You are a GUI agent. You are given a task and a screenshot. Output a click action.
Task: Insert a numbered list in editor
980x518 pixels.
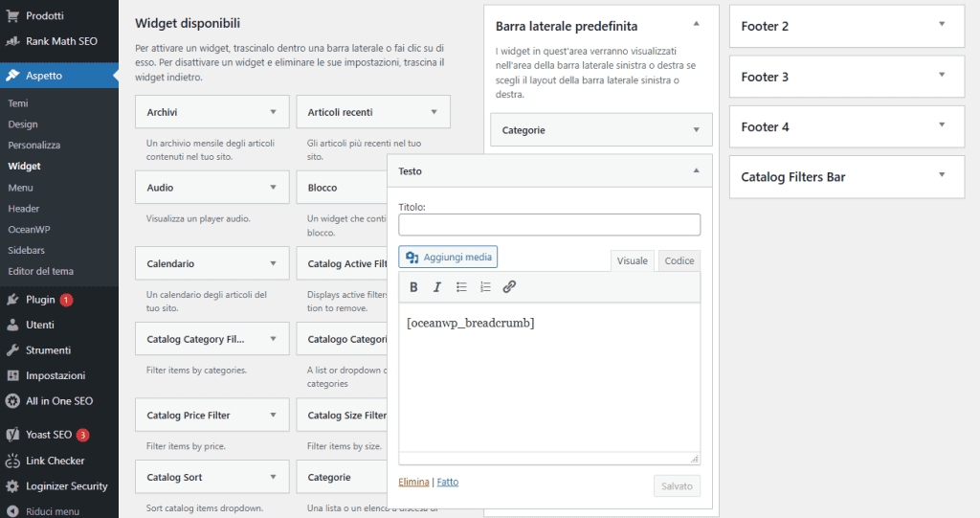485,286
